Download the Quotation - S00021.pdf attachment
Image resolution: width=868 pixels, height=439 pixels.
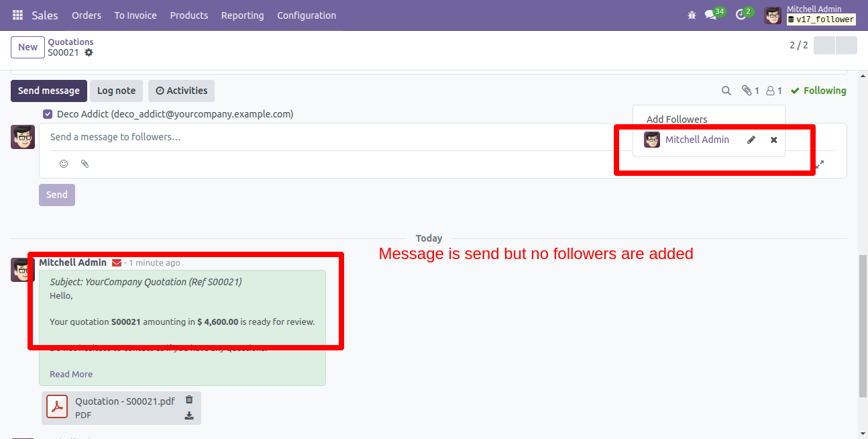tap(189, 416)
